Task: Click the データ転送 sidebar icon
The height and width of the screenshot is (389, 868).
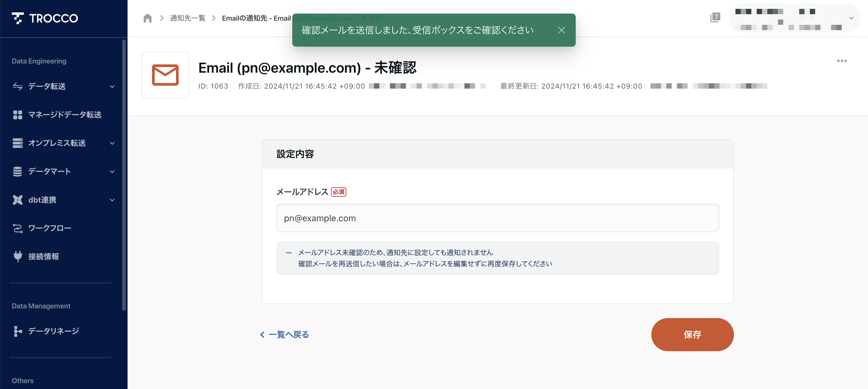Action: [x=17, y=87]
